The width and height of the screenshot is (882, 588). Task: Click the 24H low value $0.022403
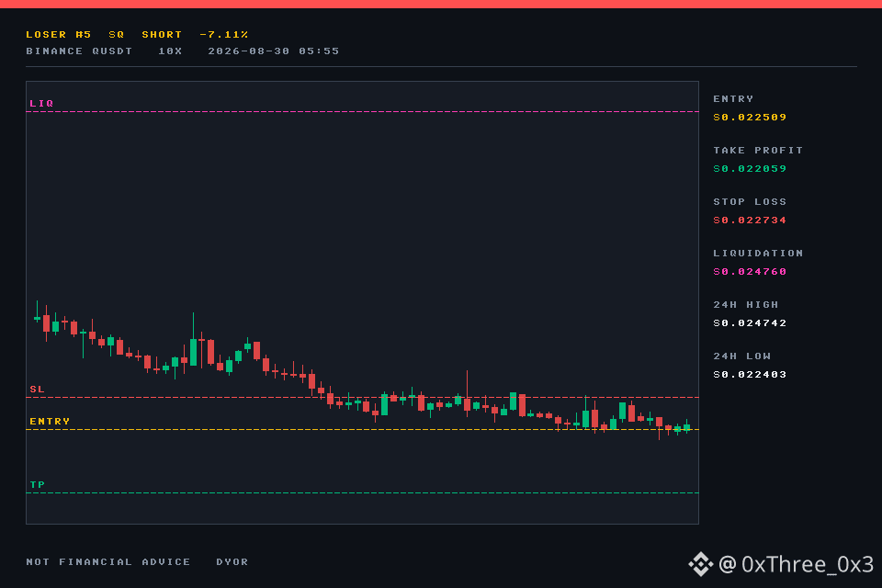click(750, 375)
